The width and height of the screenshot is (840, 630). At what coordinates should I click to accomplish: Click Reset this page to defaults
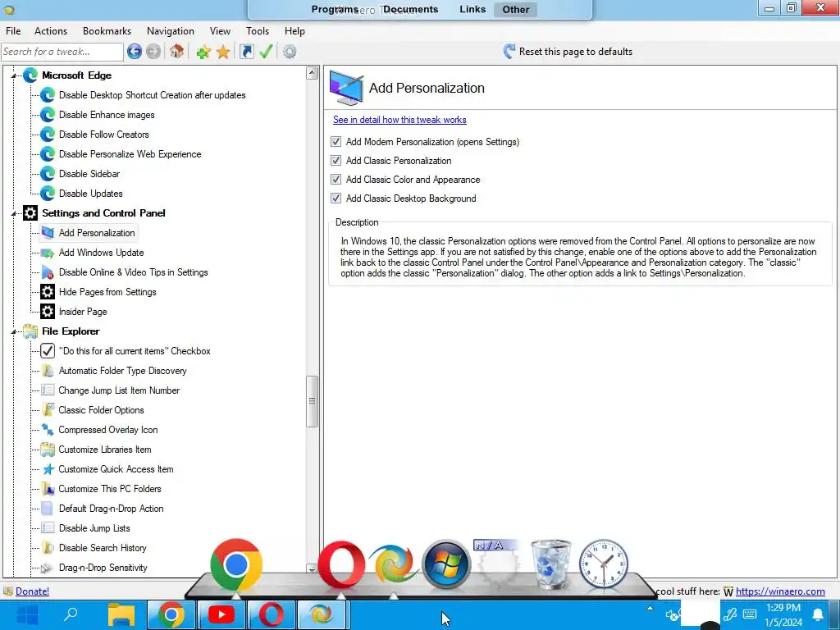568,52
